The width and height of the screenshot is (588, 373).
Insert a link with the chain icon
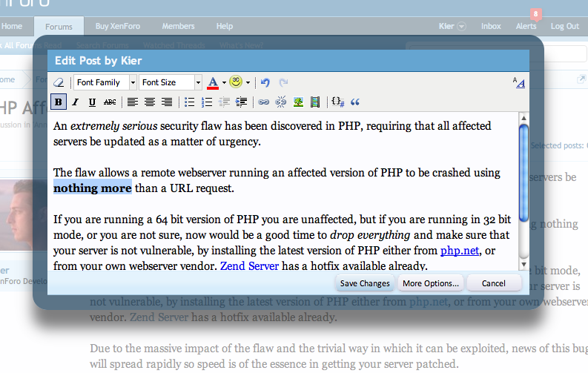coord(264,102)
